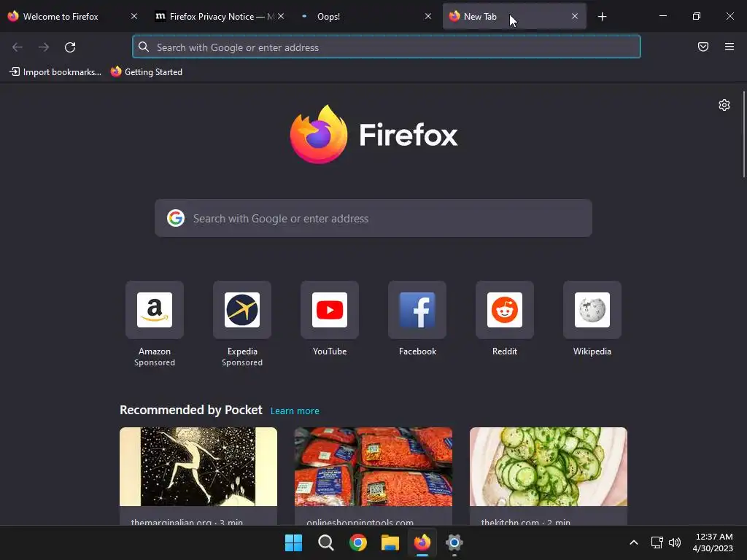Open the volume control in system tray
Image resolution: width=747 pixels, height=560 pixels.
[x=675, y=542]
